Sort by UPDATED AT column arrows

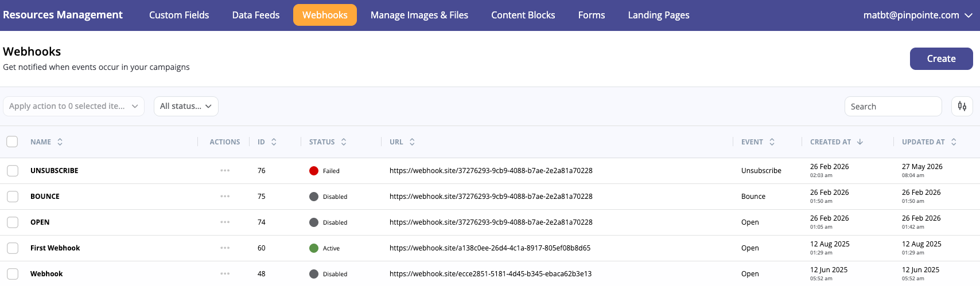pyautogui.click(x=954, y=142)
